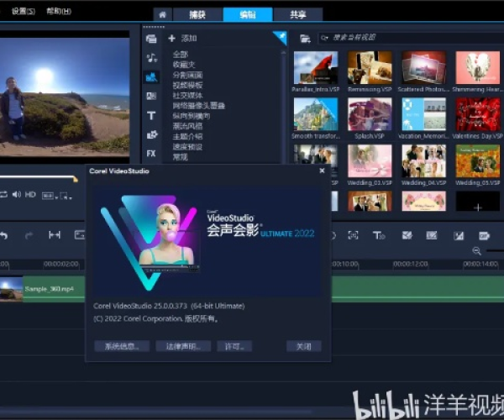Select the 收藏夹 category
The height and width of the screenshot is (420, 504).
pos(184,65)
